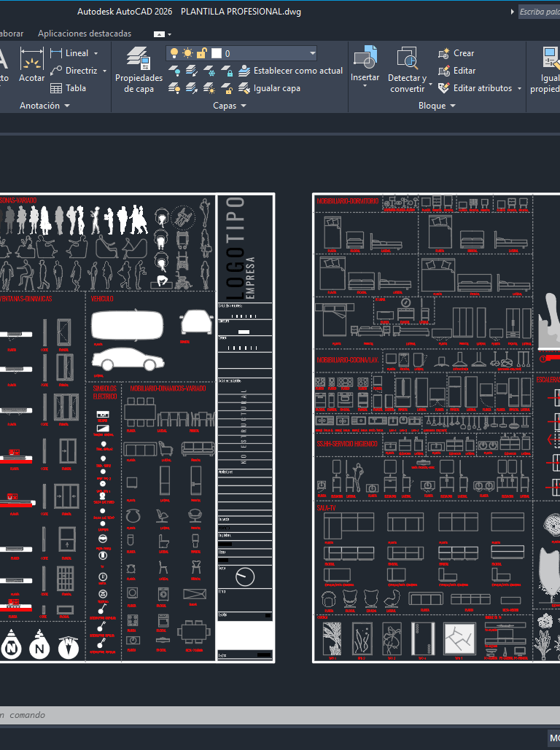This screenshot has width=560, height=750.
Task: Open ribbon minimize options dropdown
Action: [169, 34]
